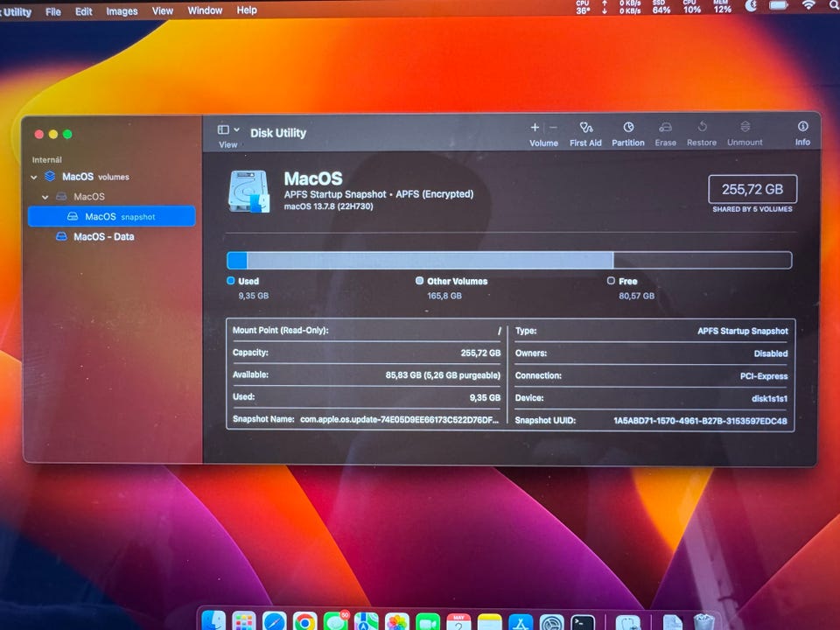
Task: Click the Used 9,35 GB legend value
Action: click(254, 296)
